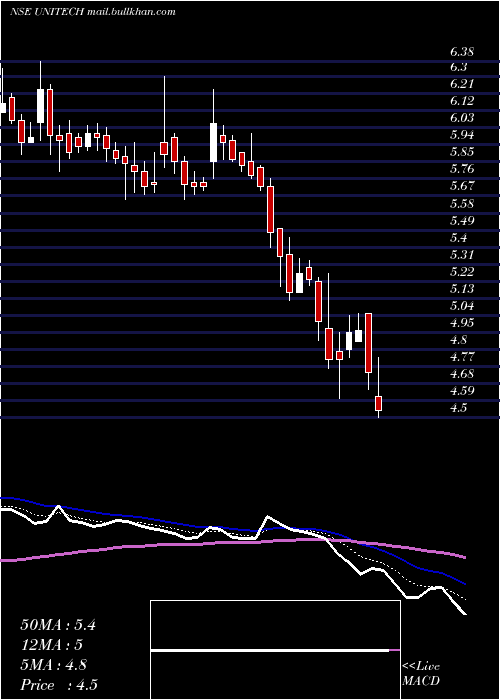The height and width of the screenshot is (700, 500).
Task: Click the Price : 4.5 readout
Action: (59, 685)
